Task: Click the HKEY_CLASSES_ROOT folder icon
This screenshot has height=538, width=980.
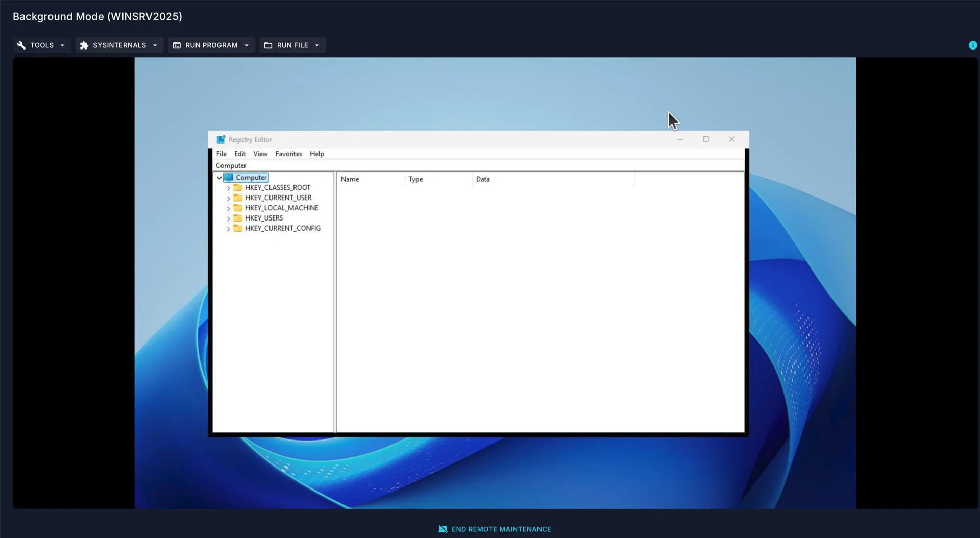Action: pyautogui.click(x=238, y=187)
